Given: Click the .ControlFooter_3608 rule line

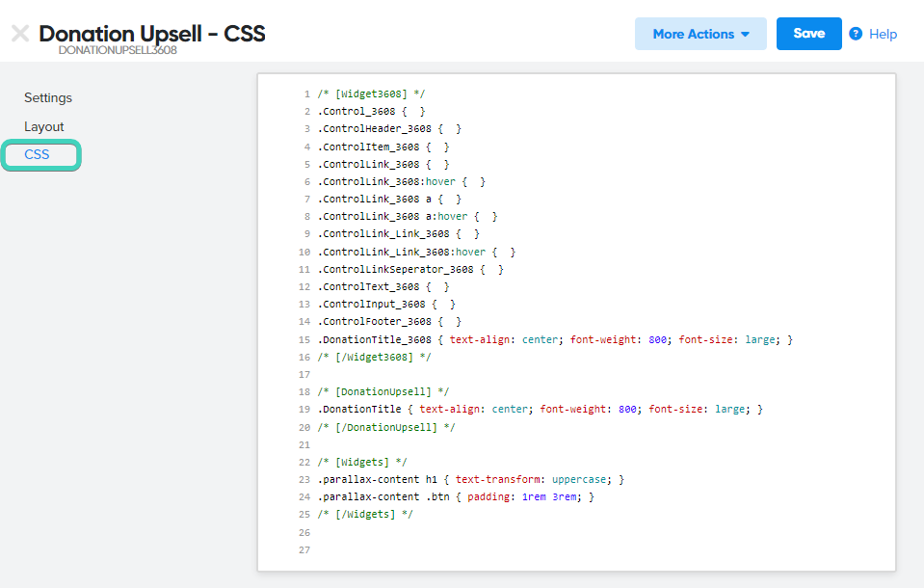Looking at the screenshot, I should [389, 321].
